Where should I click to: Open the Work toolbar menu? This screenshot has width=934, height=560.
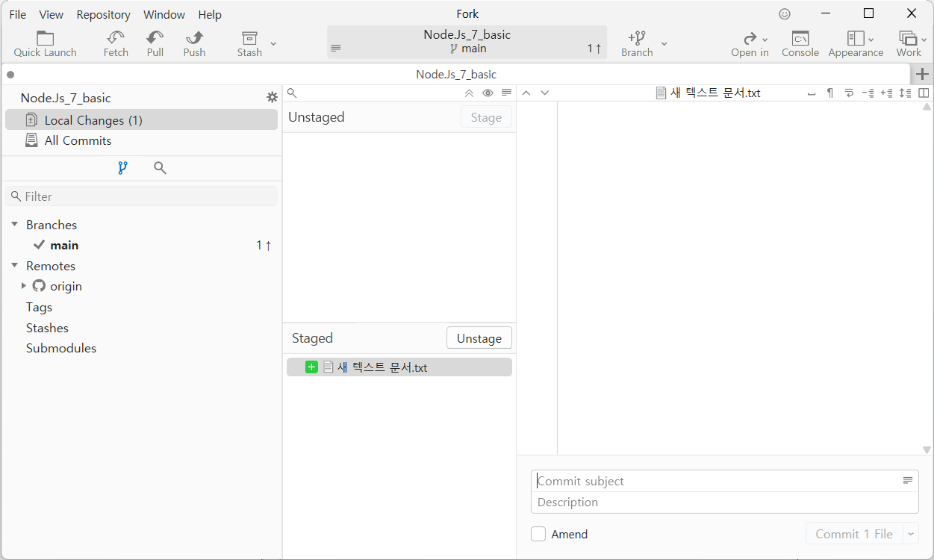click(909, 44)
